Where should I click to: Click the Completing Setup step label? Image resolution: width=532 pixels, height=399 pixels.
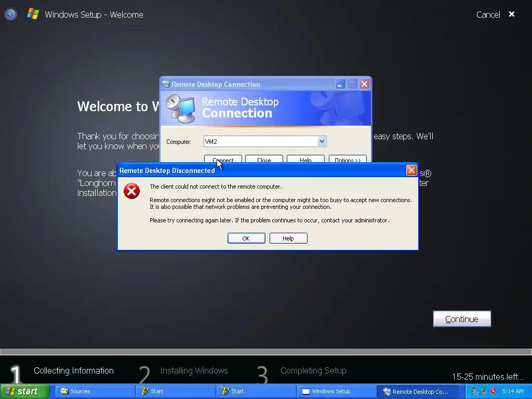pos(313,370)
